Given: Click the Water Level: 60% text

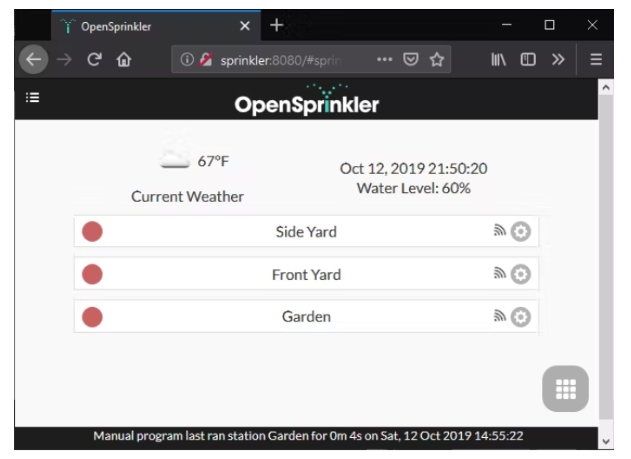Looking at the screenshot, I should (413, 188).
